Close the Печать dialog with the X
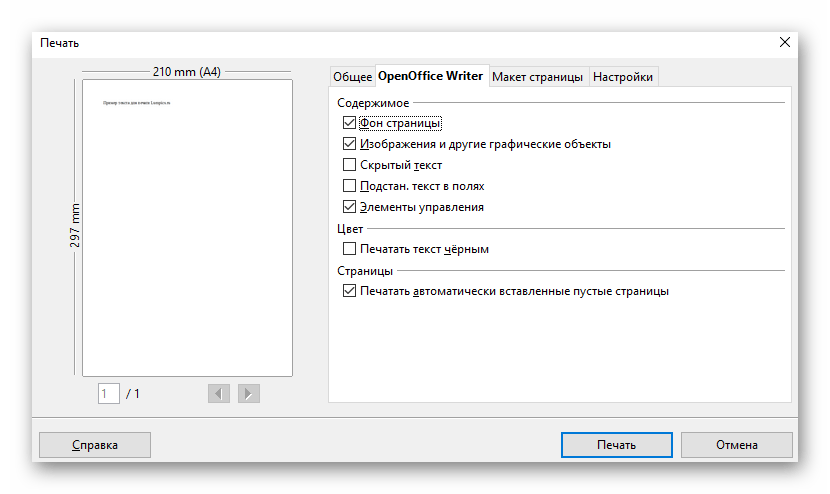 [783, 42]
